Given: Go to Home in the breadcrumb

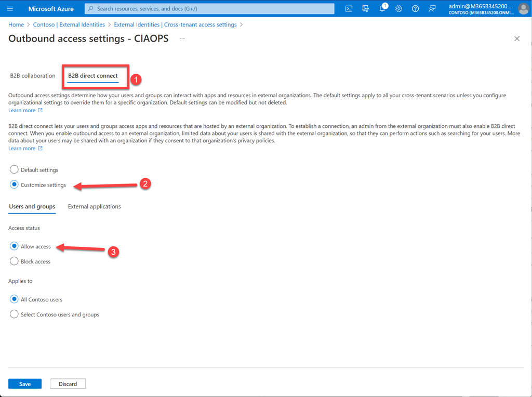Looking at the screenshot, I should [16, 24].
